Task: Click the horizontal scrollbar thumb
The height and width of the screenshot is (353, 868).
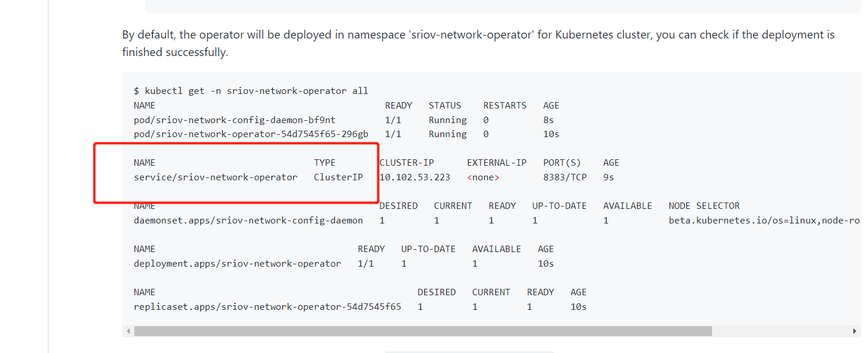Action: coord(421,331)
